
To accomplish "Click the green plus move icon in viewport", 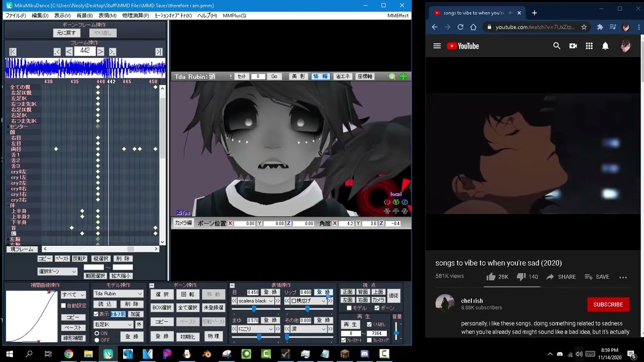I will pos(403,76).
